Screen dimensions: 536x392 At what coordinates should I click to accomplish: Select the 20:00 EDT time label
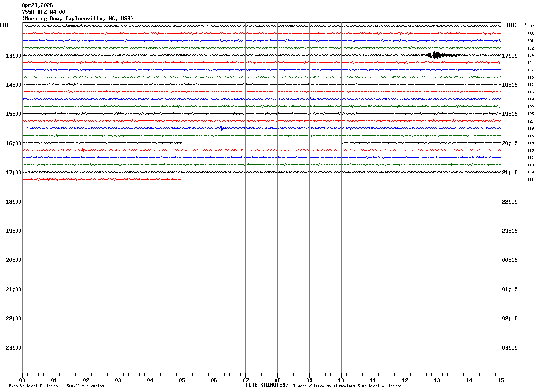click(x=14, y=260)
